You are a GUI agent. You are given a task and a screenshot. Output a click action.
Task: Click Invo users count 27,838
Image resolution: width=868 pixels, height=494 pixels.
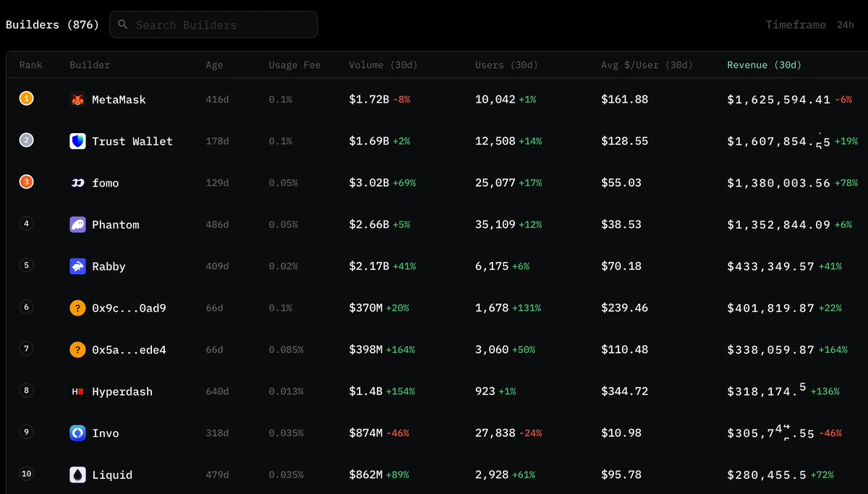pos(495,433)
